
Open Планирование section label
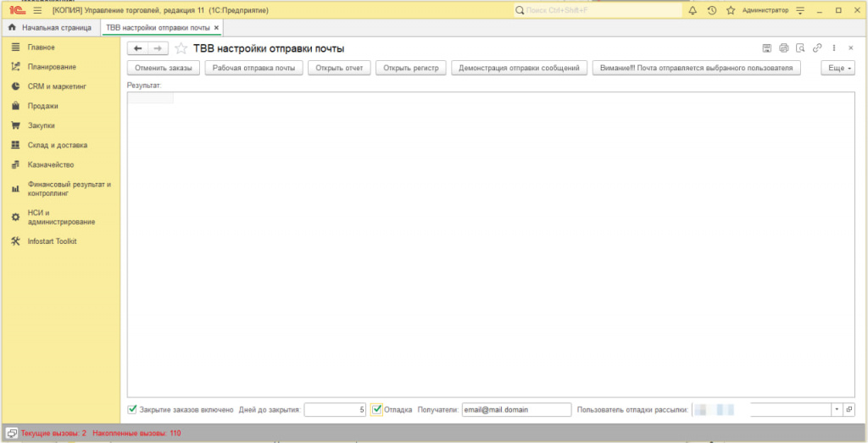pyautogui.click(x=52, y=66)
